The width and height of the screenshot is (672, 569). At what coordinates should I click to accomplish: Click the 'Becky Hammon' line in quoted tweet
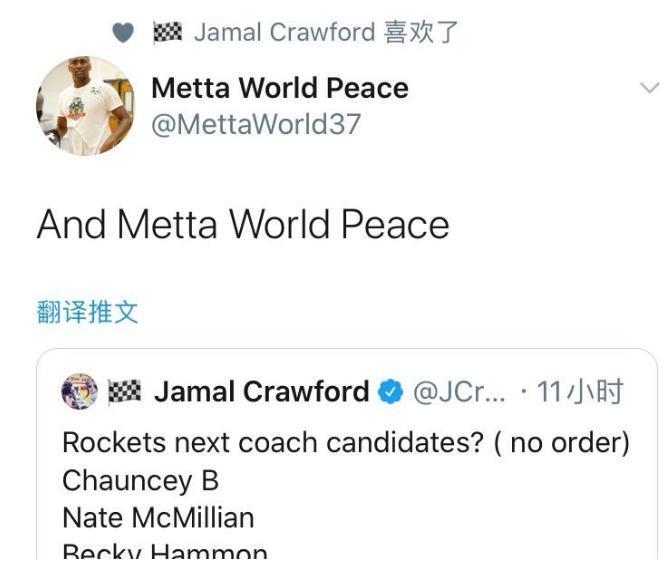click(165, 551)
